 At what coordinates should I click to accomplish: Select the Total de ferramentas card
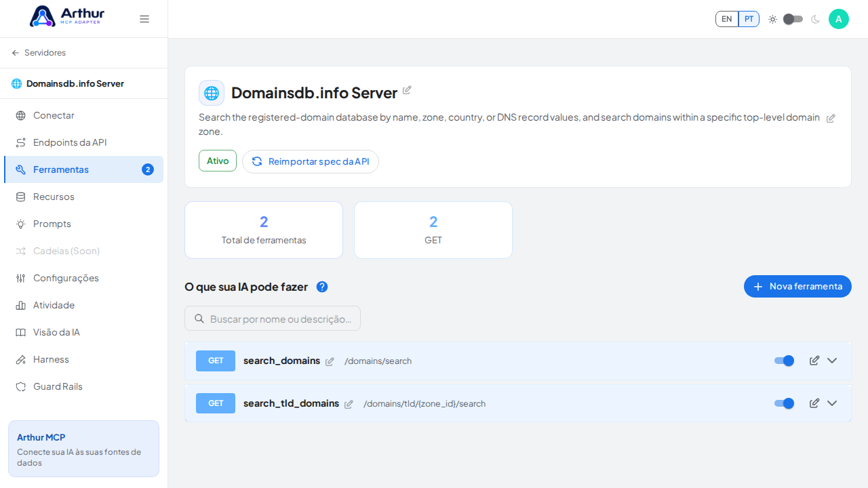click(x=264, y=230)
